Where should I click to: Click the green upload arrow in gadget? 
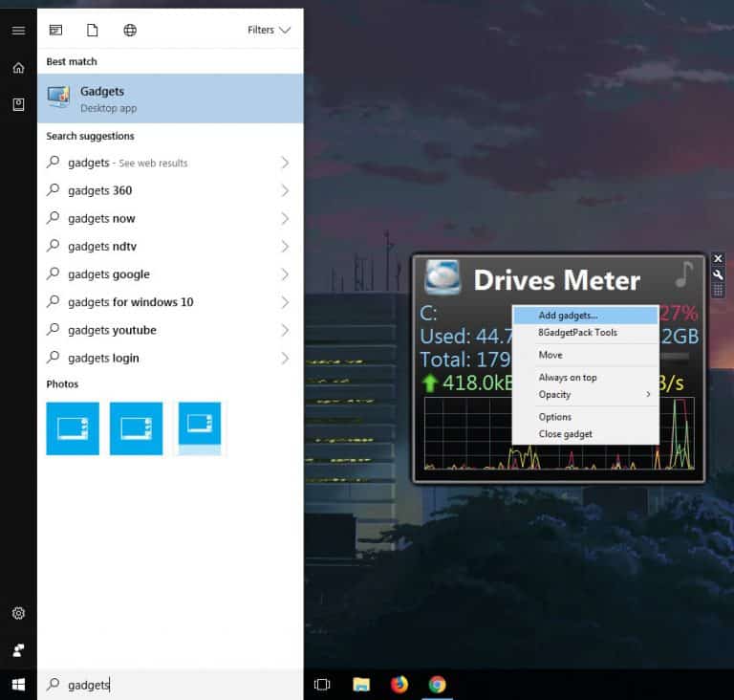coord(429,383)
